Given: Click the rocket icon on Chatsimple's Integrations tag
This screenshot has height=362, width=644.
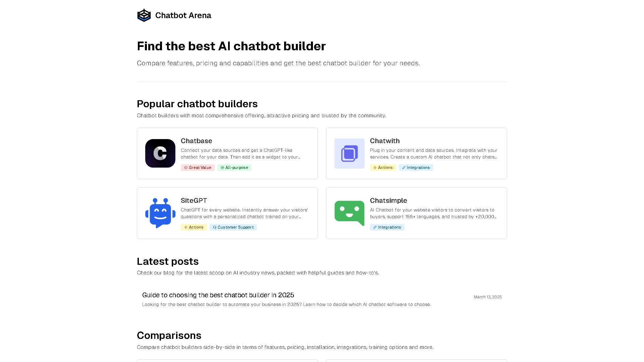Looking at the screenshot, I should click(x=375, y=227).
